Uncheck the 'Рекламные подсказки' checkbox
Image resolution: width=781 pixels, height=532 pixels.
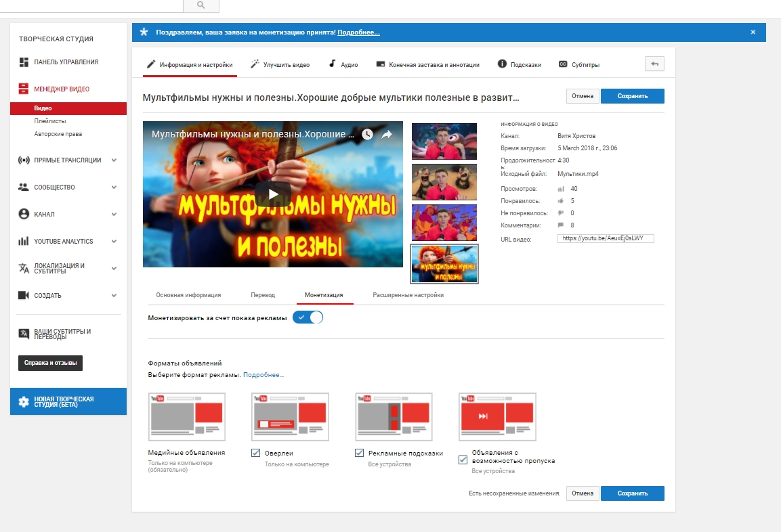coord(359,453)
